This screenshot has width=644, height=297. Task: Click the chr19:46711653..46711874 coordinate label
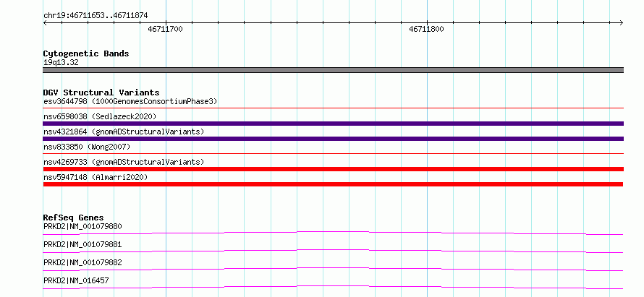coord(96,16)
